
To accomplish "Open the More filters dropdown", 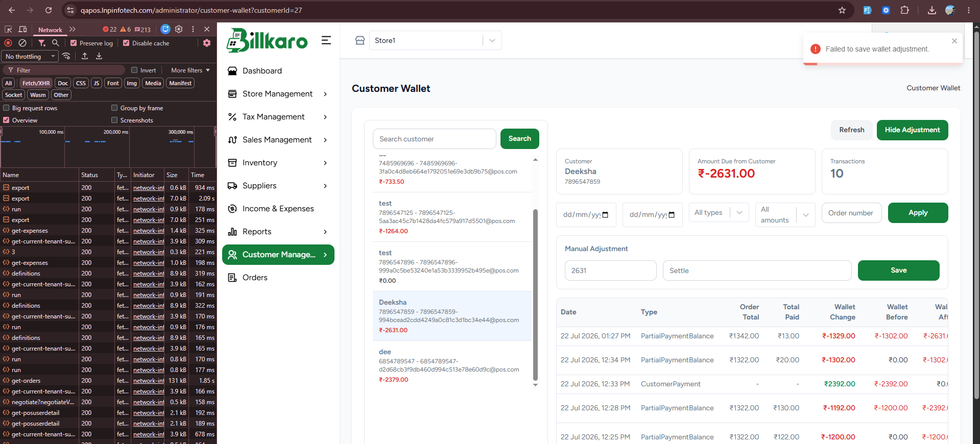I will point(190,70).
